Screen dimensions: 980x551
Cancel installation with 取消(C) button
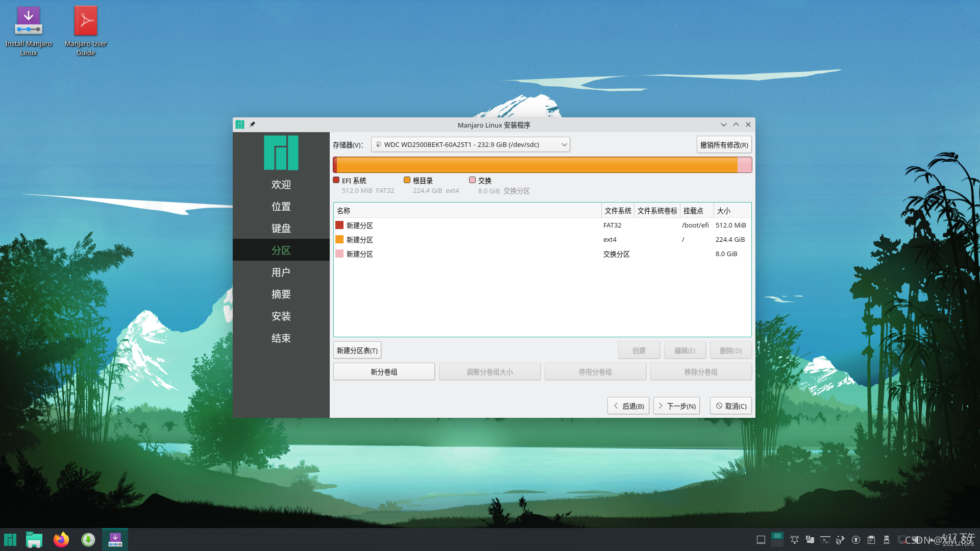[x=731, y=406]
